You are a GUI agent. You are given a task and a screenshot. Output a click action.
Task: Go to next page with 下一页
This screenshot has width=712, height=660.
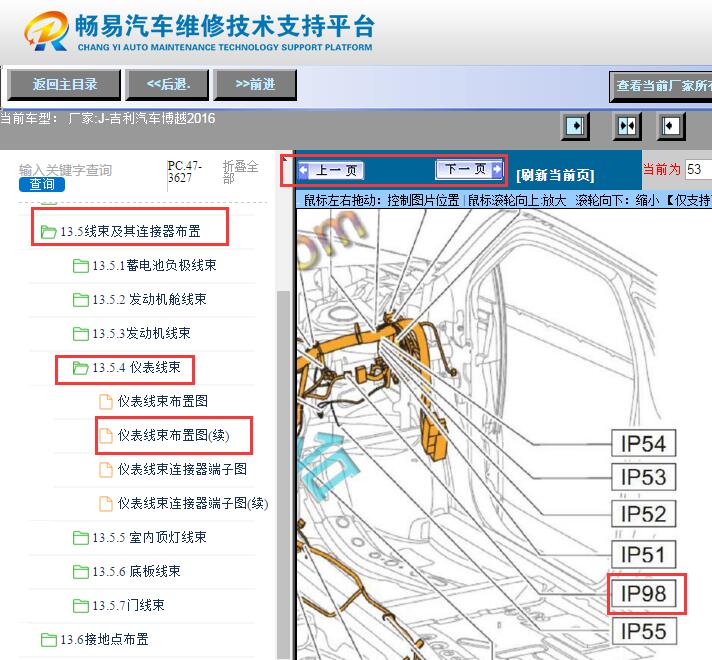coord(470,169)
